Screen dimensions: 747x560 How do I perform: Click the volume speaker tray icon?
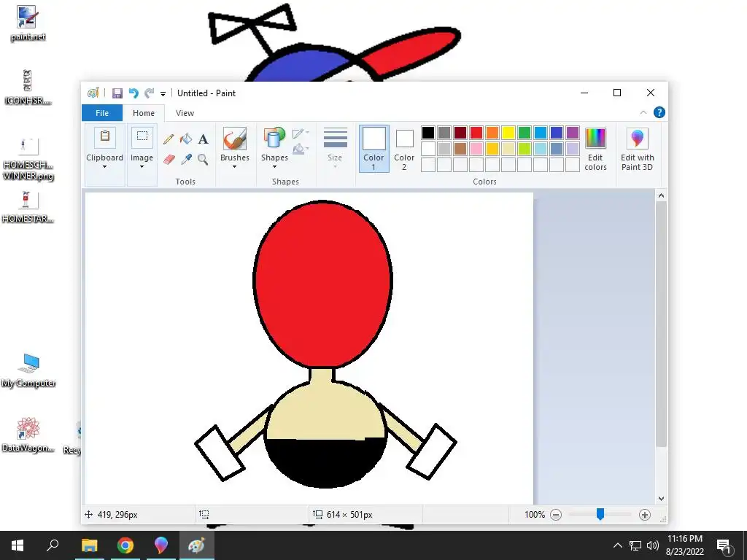point(653,545)
